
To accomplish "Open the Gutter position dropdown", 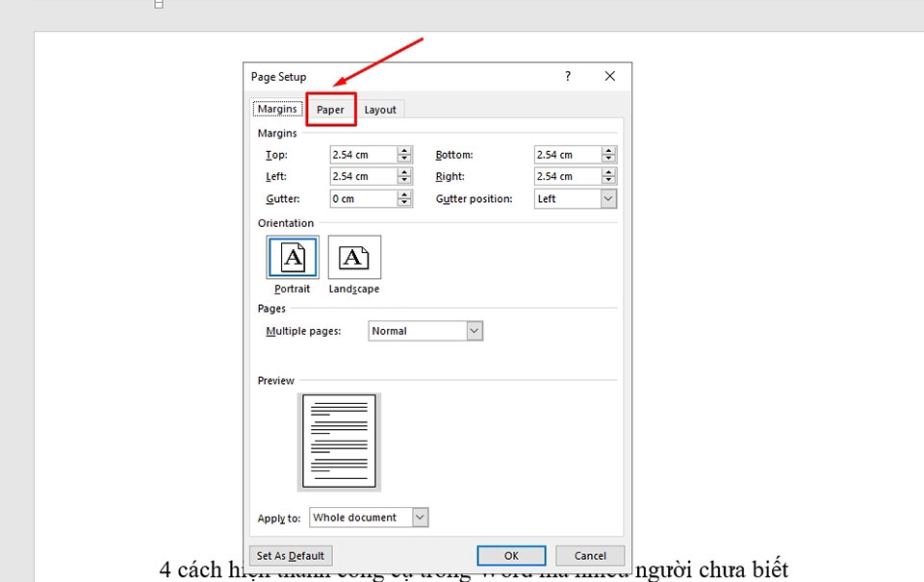I will point(576,198).
